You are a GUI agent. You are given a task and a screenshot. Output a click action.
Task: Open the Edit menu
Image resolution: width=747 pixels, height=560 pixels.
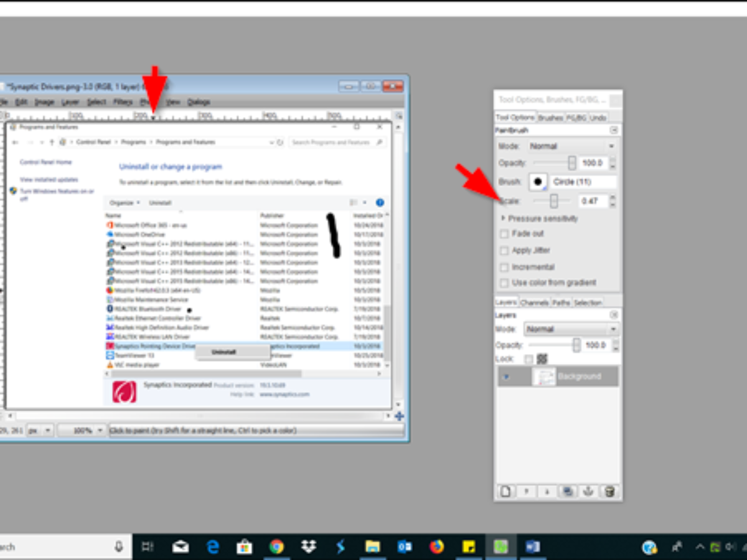pyautogui.click(x=21, y=101)
